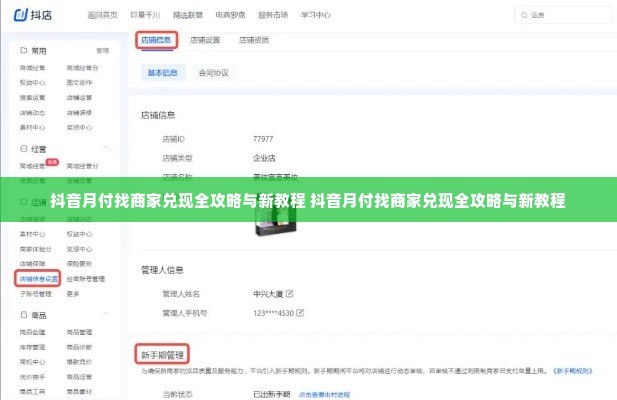The image size is (617, 400).
Task: Select the 合同协议 sub-tab
Action: coord(214,73)
